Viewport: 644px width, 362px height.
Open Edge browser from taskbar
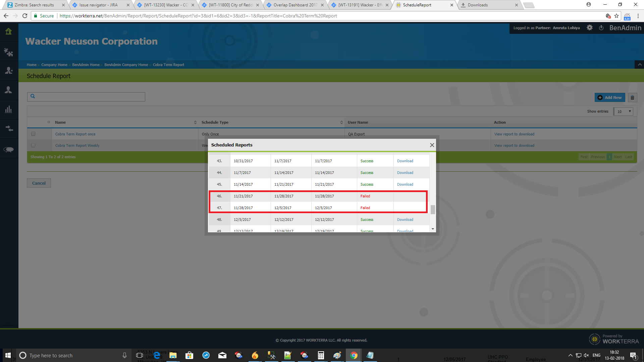157,355
